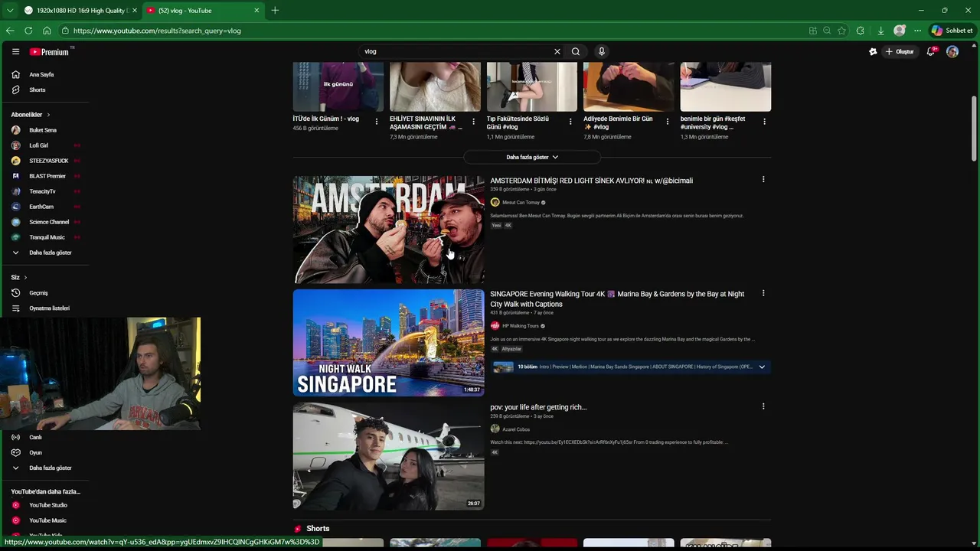Open options menu for Amsterdam video
The height and width of the screenshot is (551, 980).
(x=763, y=180)
